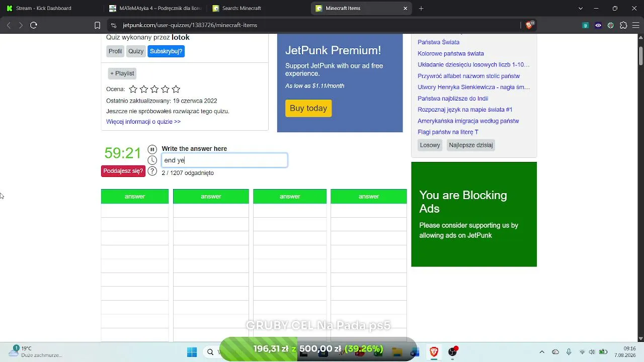The image size is (644, 362).
Task: Open a new browser tab
Action: (x=421, y=8)
